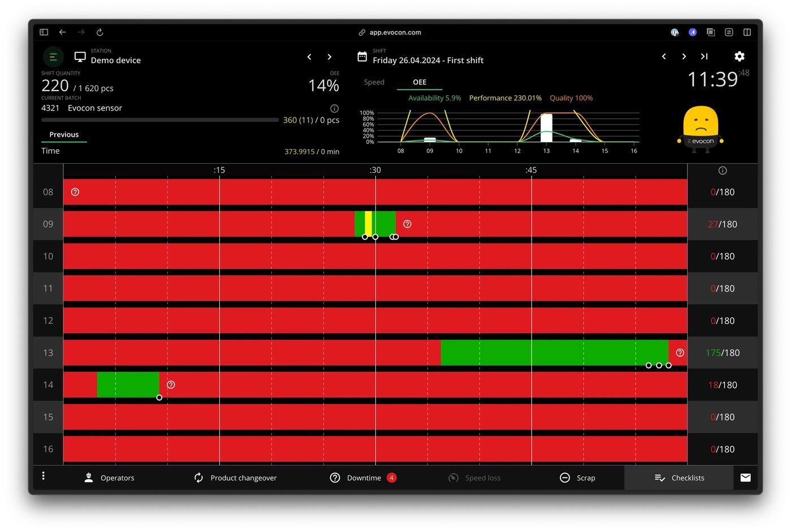
Task: Go to next shift chevron
Action: coord(684,56)
